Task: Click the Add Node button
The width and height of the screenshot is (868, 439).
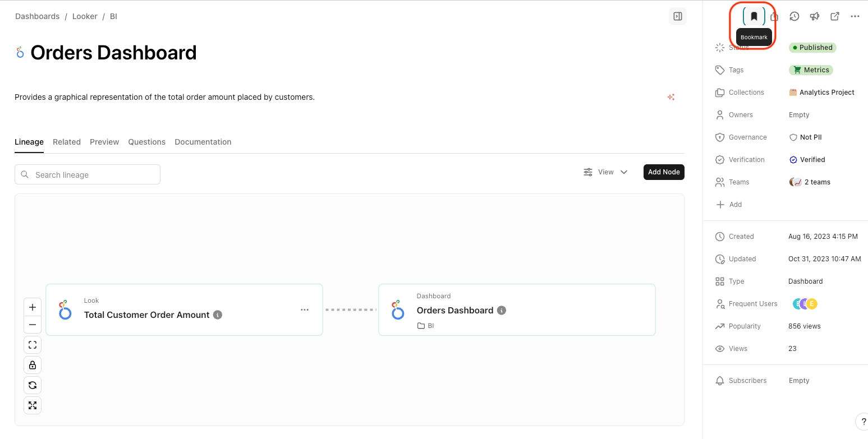Action: coord(663,172)
